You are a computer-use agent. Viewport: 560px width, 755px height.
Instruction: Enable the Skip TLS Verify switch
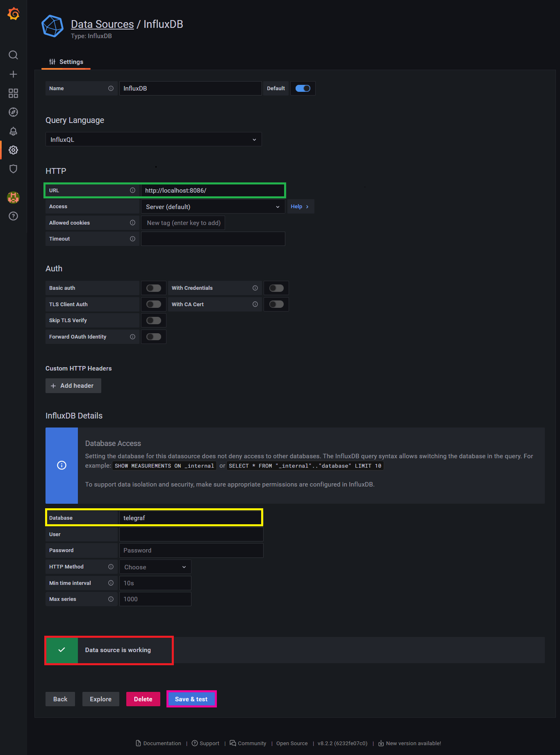click(x=154, y=321)
